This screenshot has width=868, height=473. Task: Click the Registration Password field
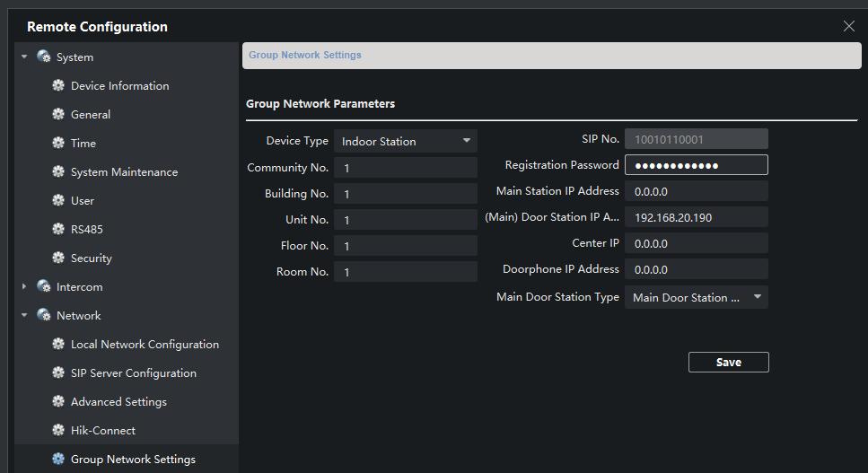click(696, 165)
